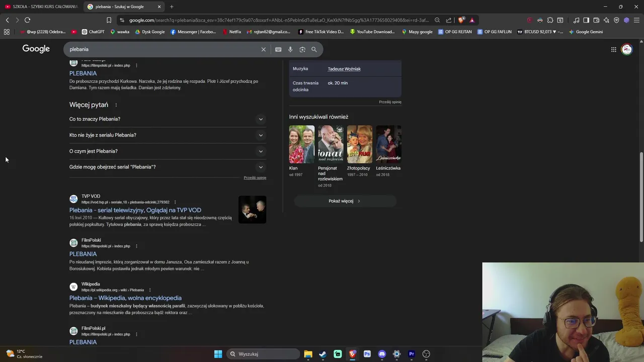Open options menu for Wikipedia result
Screen dimensions: 644x362
(149, 290)
